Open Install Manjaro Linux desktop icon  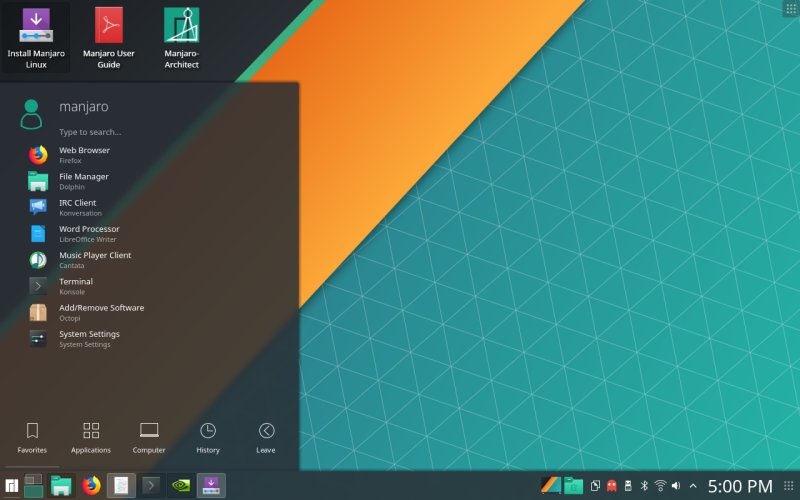tap(36, 38)
